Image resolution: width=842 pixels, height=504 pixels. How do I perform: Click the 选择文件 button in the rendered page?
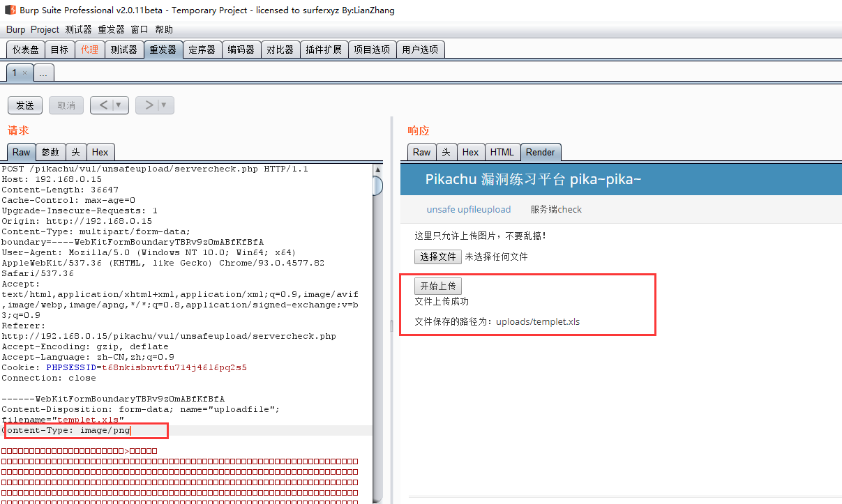(x=437, y=257)
